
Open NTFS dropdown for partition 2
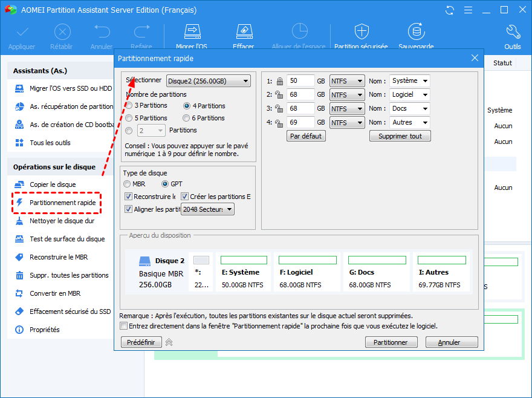[x=347, y=95]
